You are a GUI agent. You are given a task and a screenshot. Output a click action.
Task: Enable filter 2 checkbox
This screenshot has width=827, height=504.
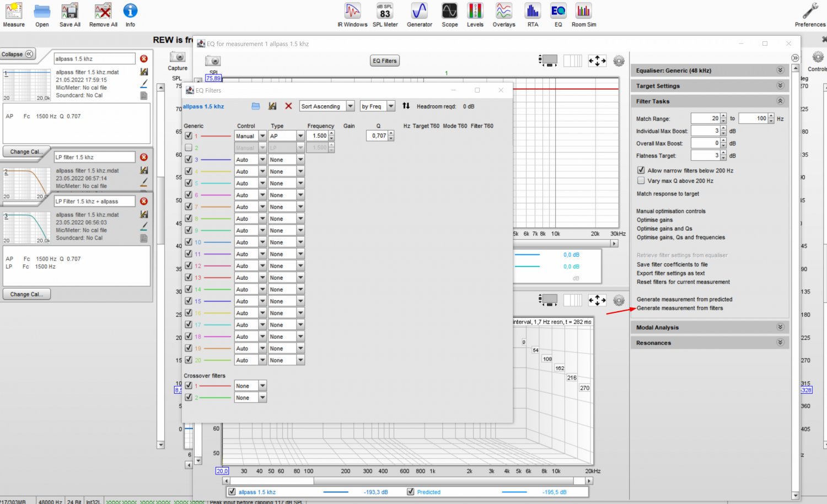pos(189,148)
